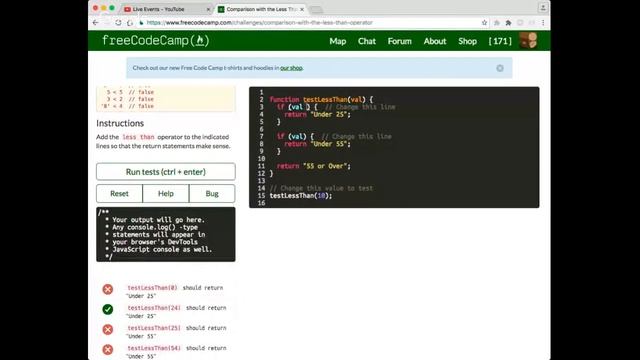Image resolution: width=640 pixels, height=360 pixels.
Task: Open the Shop menu item
Action: (x=467, y=41)
